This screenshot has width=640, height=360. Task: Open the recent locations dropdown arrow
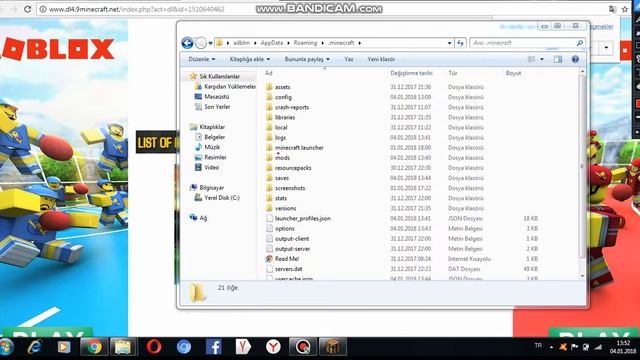211,43
